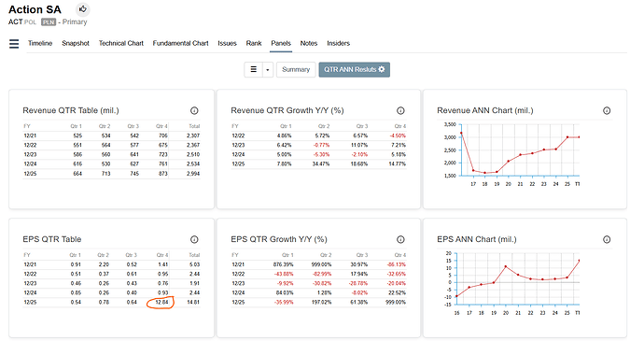Screen dimensions: 644x341
Task: Go to the Issues tab
Action: coord(227,43)
